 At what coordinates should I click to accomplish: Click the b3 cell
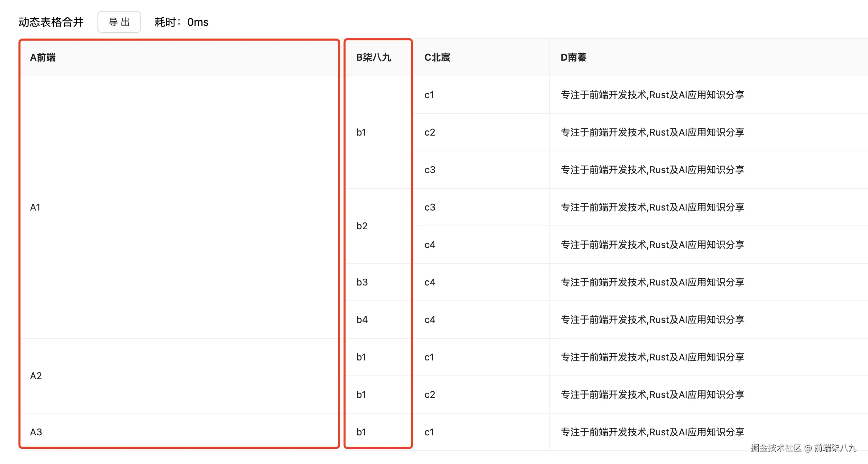[x=362, y=282]
